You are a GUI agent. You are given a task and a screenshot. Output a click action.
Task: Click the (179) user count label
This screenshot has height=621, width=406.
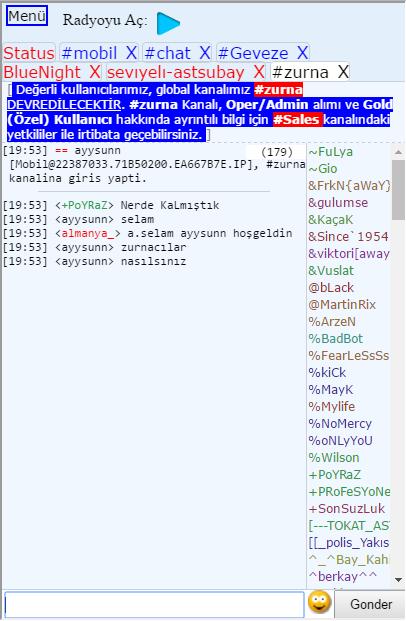[277, 152]
